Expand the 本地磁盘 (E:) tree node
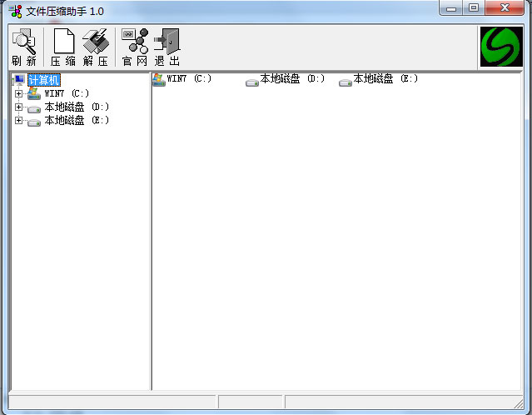The image size is (532, 415). click(18, 120)
